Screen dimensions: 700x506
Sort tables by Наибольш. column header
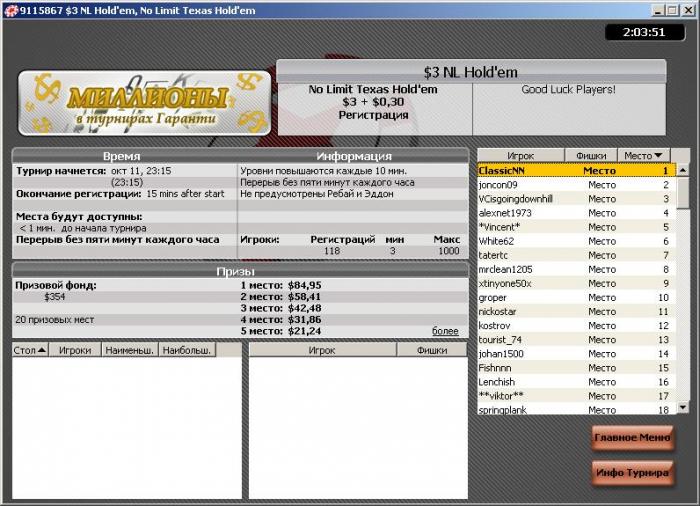tap(187, 350)
